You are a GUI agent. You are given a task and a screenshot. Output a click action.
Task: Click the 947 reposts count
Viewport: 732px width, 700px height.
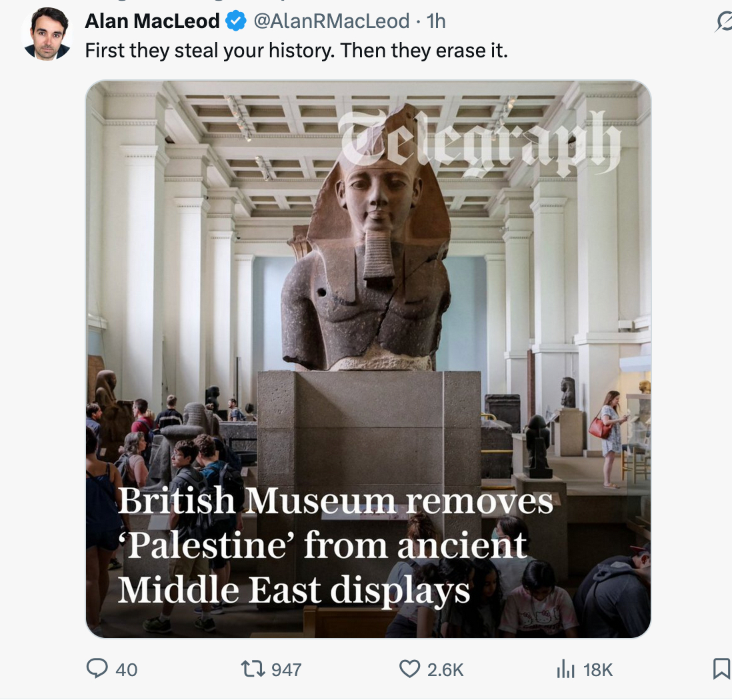(286, 669)
